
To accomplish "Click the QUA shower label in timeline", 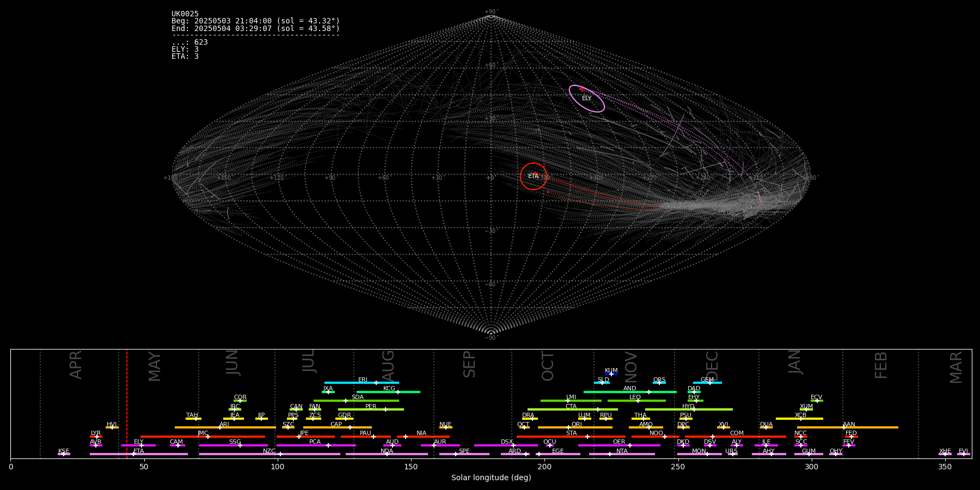I will point(766,425).
